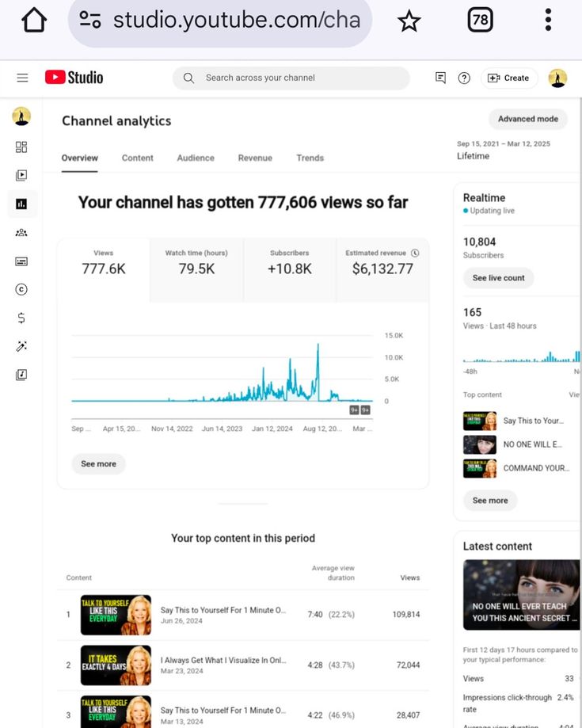Open 'I Always Get What I Visualize' title
Image resolution: width=582 pixels, height=728 pixels.
[x=223, y=660]
